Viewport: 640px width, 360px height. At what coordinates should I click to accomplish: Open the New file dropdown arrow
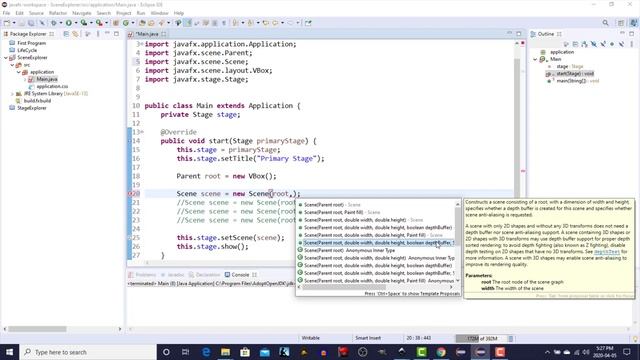(x=13, y=23)
